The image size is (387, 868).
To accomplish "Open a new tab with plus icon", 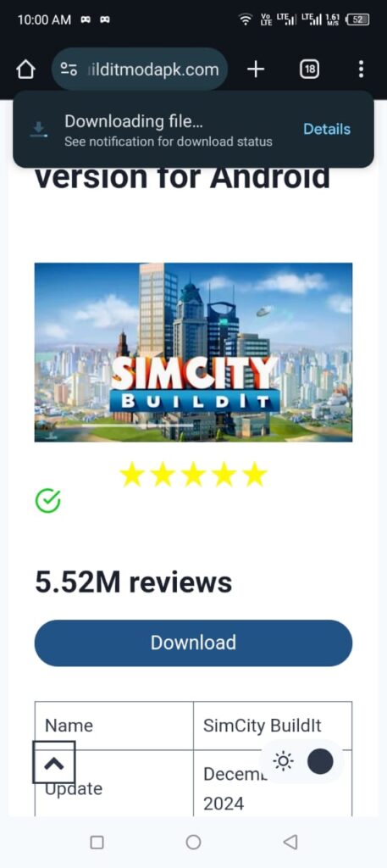I will click(x=256, y=70).
